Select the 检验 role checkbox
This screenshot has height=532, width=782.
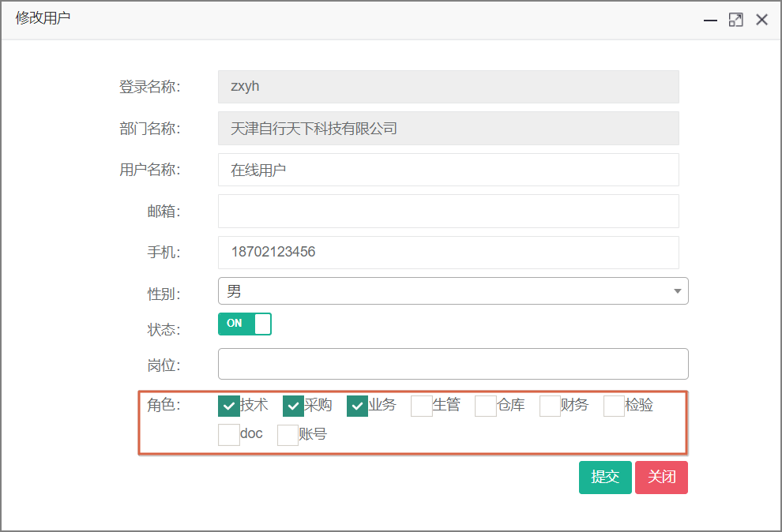pyautogui.click(x=614, y=406)
